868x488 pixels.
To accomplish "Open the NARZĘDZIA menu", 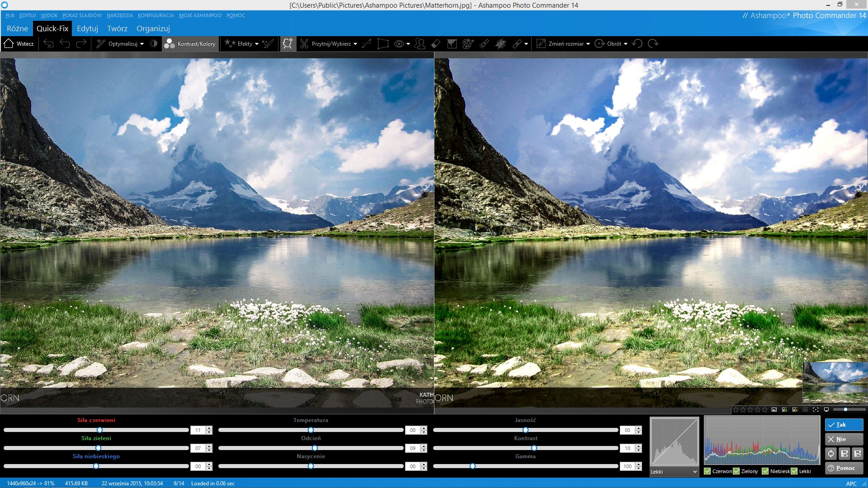I will [119, 15].
